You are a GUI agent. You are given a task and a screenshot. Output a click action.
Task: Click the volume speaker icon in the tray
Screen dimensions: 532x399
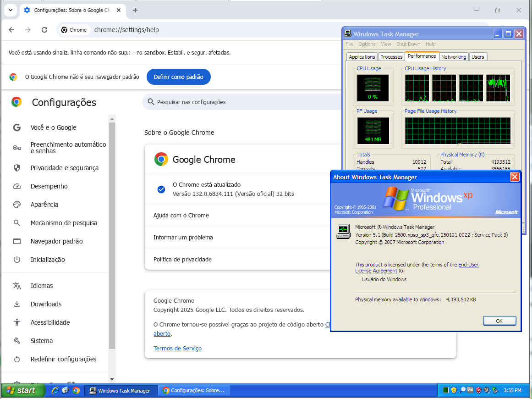point(487,390)
